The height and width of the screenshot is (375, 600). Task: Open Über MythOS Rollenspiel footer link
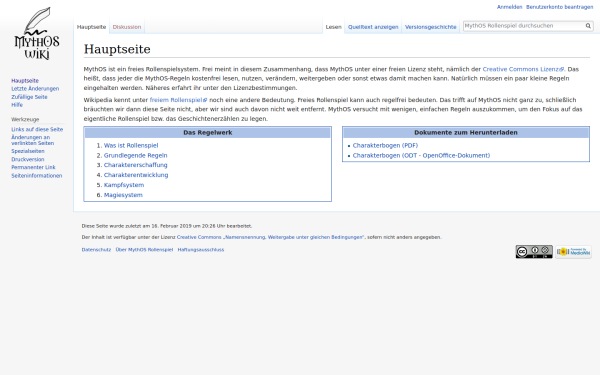click(144, 249)
